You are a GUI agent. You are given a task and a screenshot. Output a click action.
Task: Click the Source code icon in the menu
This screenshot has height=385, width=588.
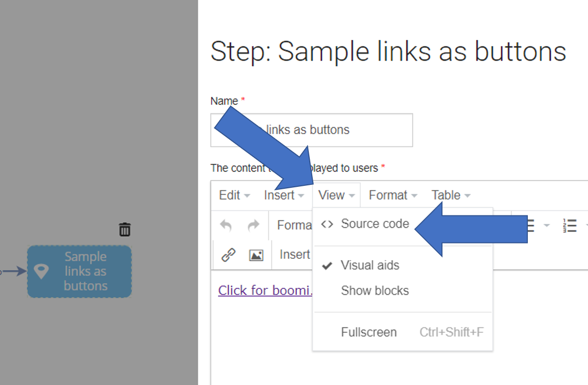327,224
